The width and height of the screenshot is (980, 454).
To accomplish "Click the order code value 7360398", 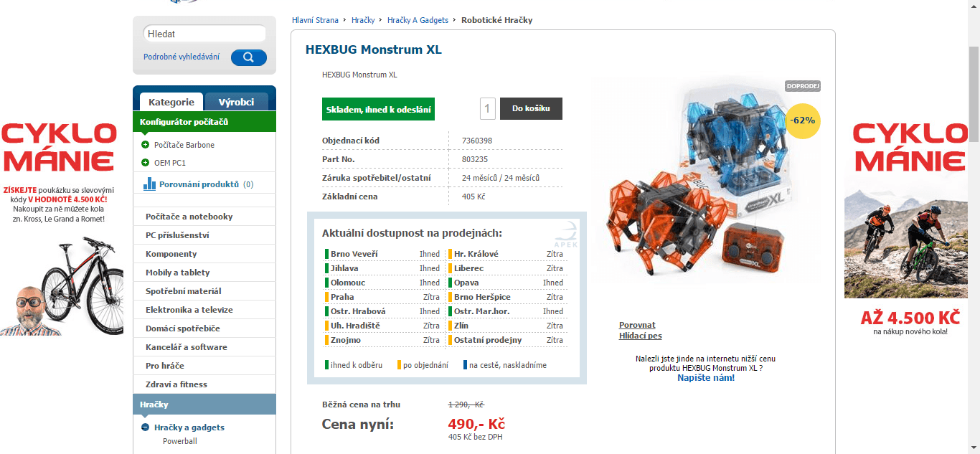I will pos(477,141).
